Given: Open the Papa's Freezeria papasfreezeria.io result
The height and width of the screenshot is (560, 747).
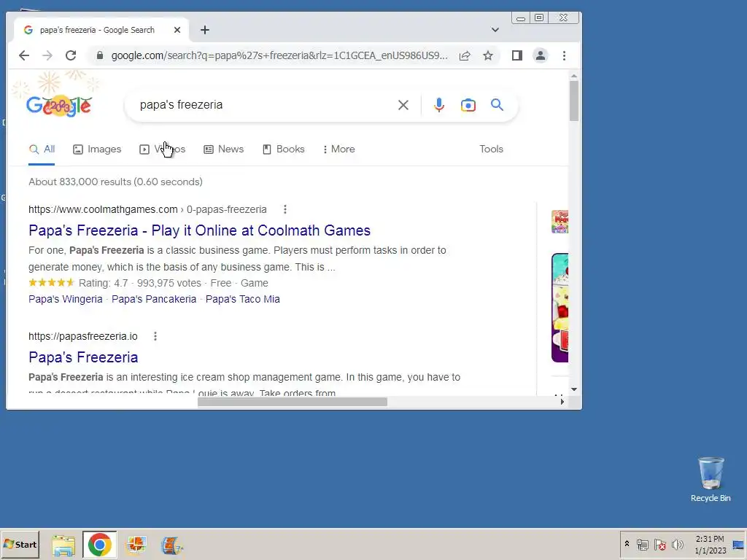Looking at the screenshot, I should click(x=83, y=357).
